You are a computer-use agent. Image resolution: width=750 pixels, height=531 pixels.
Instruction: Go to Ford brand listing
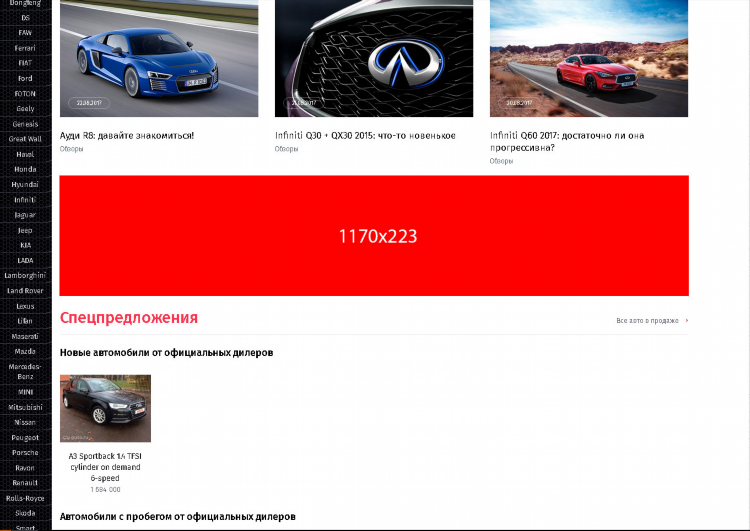[25, 78]
